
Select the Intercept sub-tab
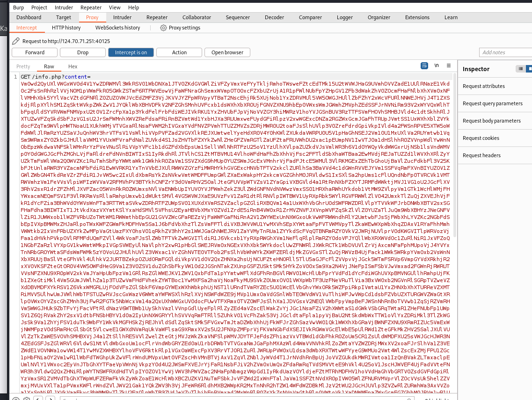pos(27,28)
